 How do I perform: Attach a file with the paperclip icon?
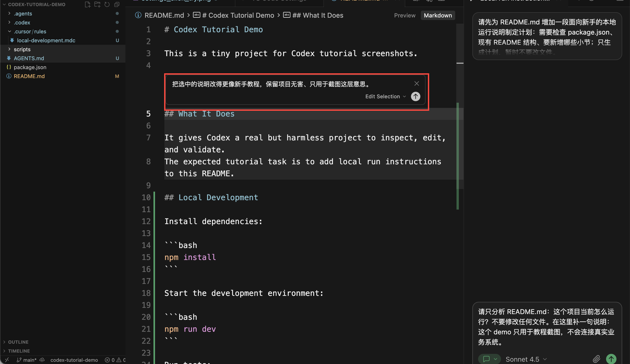[x=596, y=359]
